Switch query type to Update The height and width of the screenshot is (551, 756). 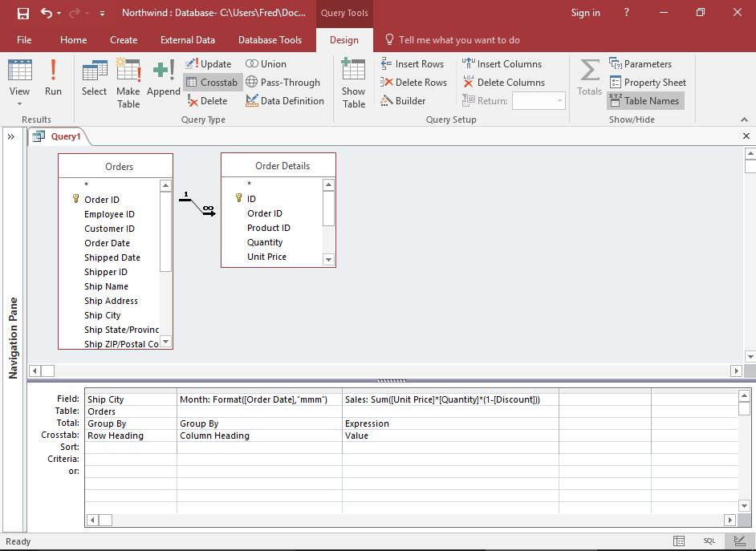pyautogui.click(x=209, y=64)
